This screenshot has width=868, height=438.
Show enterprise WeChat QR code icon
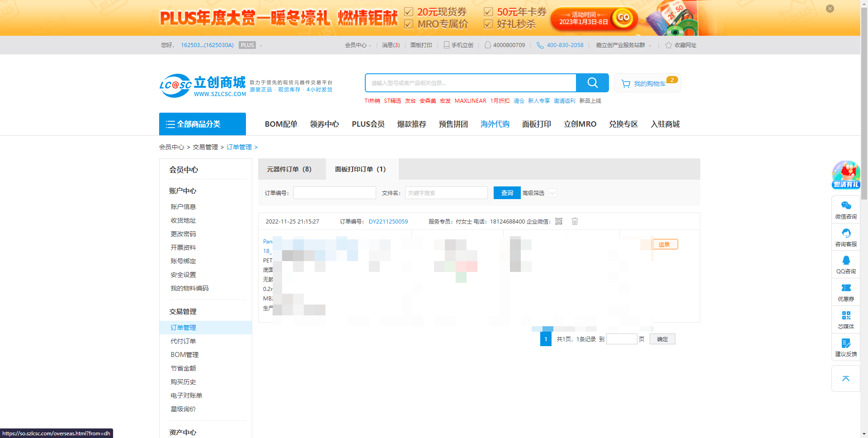559,221
